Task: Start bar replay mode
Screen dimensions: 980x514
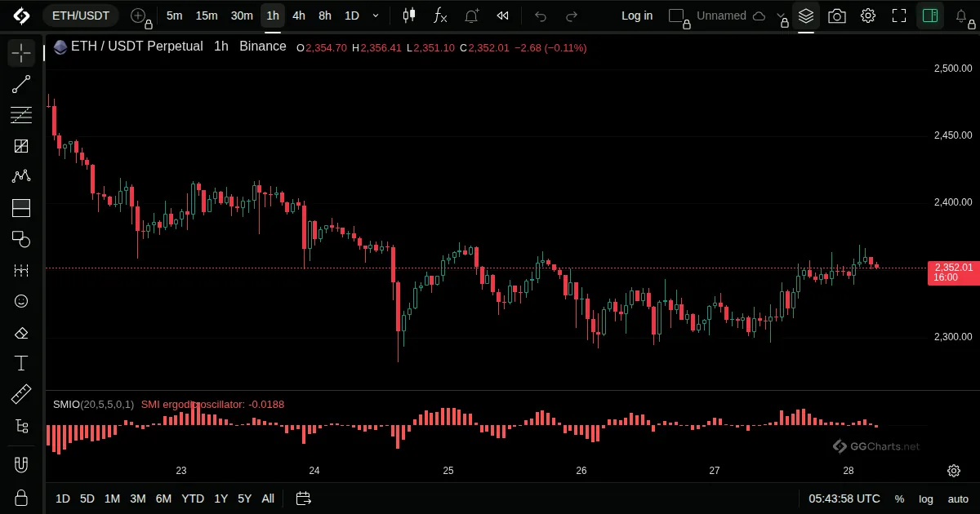Action: 503,16
